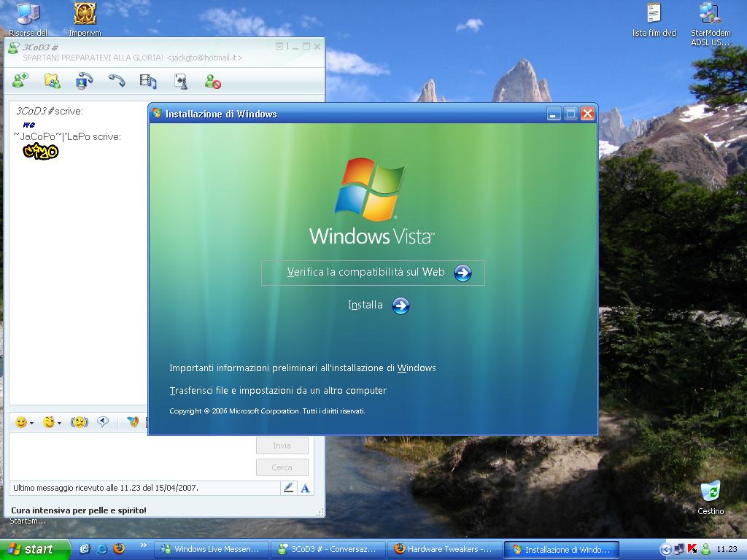
Task: Block this contact in Messenger
Action: tap(212, 82)
